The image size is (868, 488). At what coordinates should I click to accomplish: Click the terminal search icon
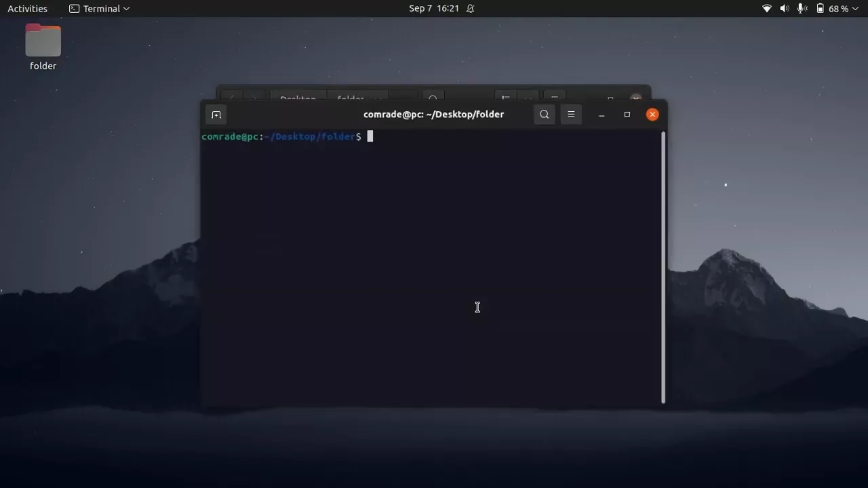point(544,114)
